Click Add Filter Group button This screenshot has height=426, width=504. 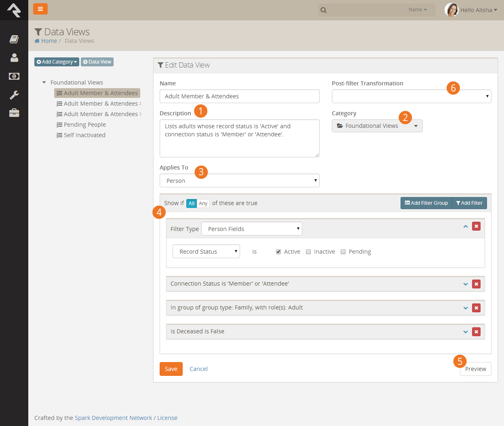pos(426,203)
